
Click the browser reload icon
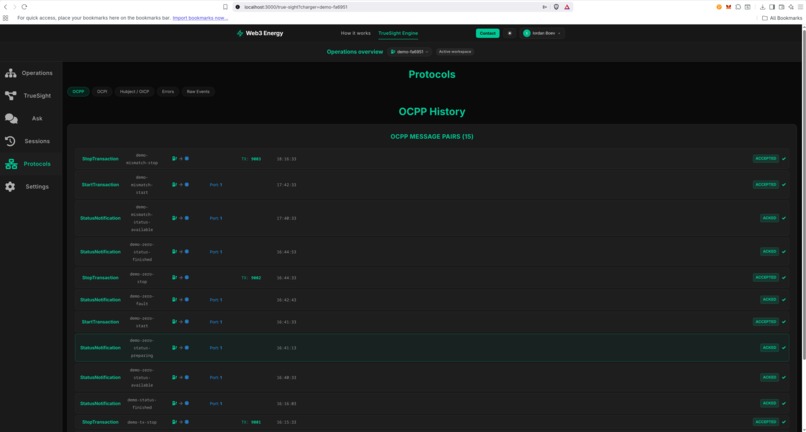[24, 7]
